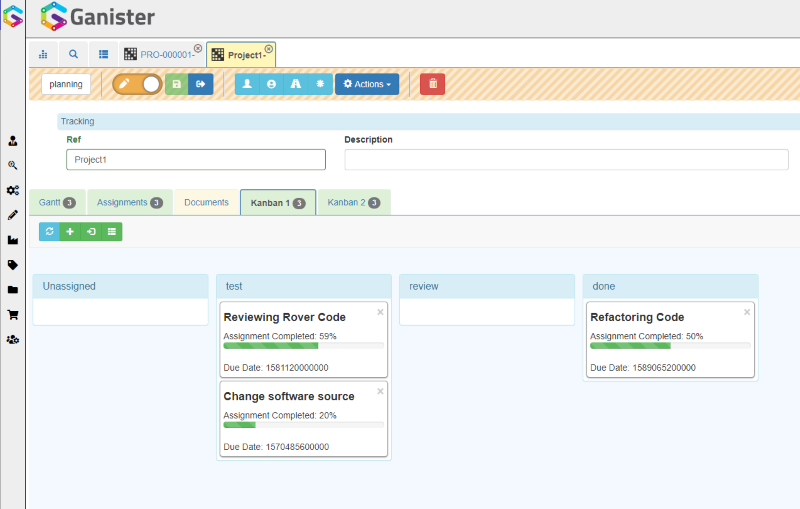Viewport: 800px width, 509px height.
Task: Close the PRO-000001- tab
Action: [x=198, y=48]
